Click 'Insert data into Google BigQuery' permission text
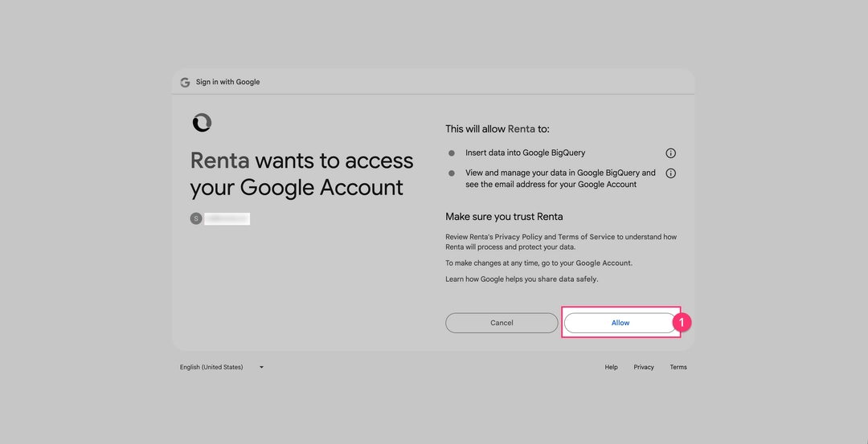 [x=525, y=153]
